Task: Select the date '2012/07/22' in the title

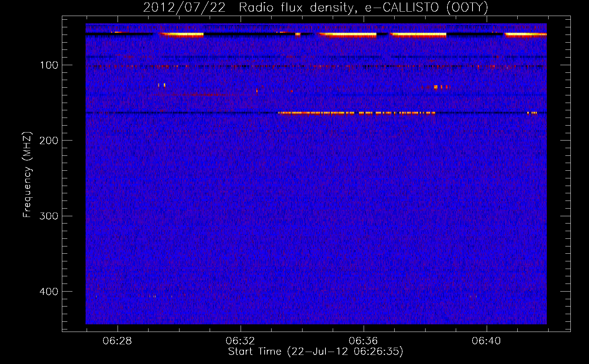Action: click(184, 8)
